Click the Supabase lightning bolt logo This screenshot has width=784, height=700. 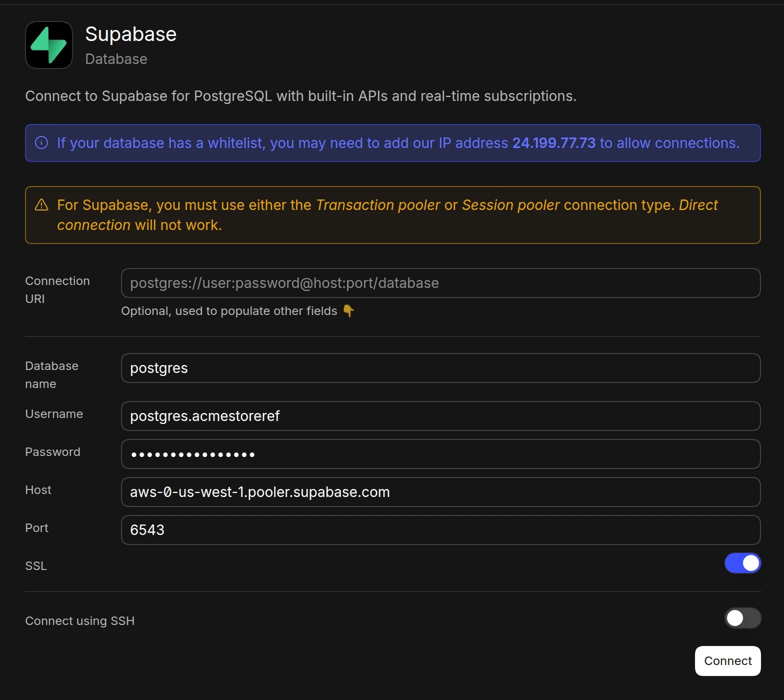(x=49, y=45)
